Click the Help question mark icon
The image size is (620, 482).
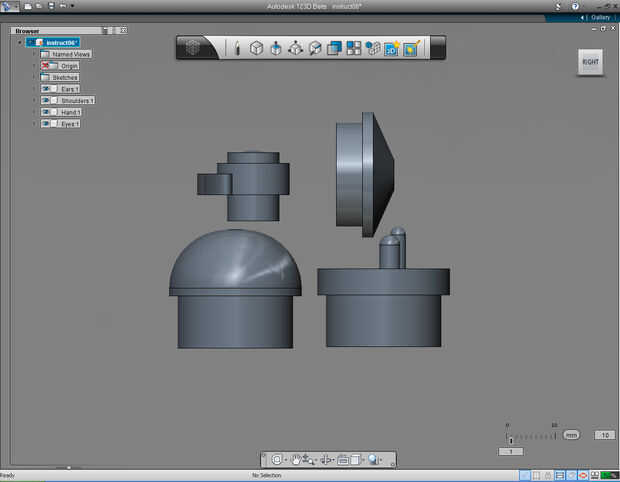pyautogui.click(x=574, y=6)
